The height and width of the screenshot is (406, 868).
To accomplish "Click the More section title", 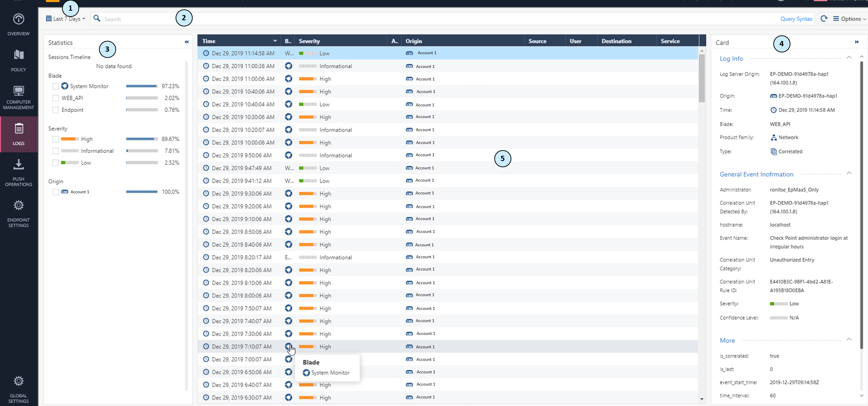I will 727,340.
